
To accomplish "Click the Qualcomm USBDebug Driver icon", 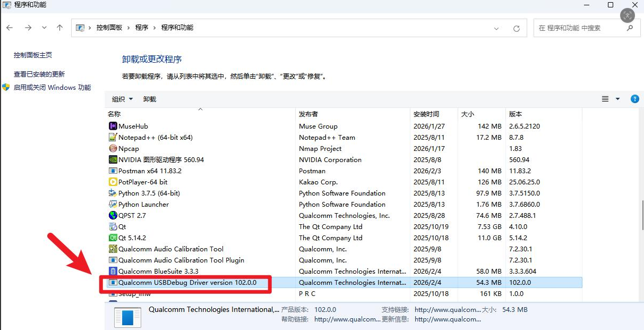I will [113, 283].
